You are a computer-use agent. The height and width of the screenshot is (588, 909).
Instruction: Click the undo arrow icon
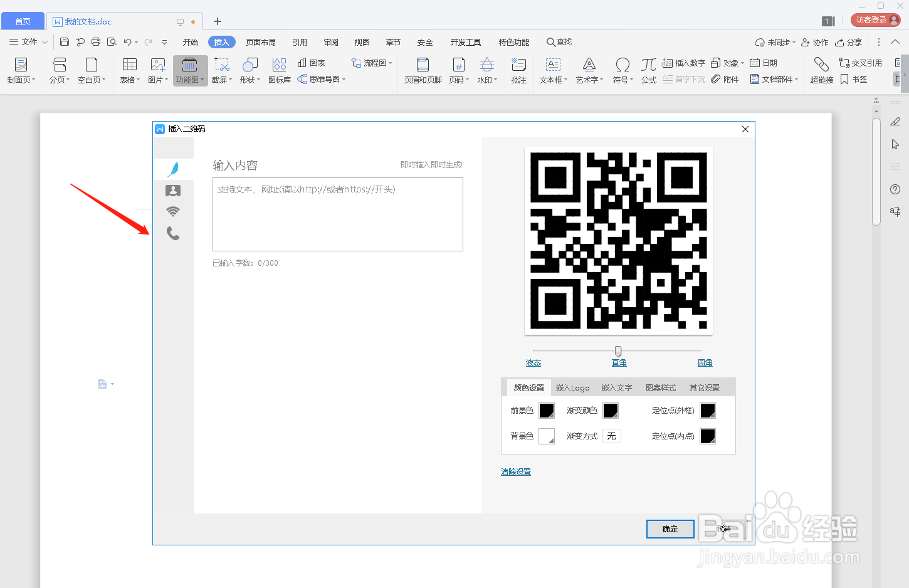(x=127, y=42)
